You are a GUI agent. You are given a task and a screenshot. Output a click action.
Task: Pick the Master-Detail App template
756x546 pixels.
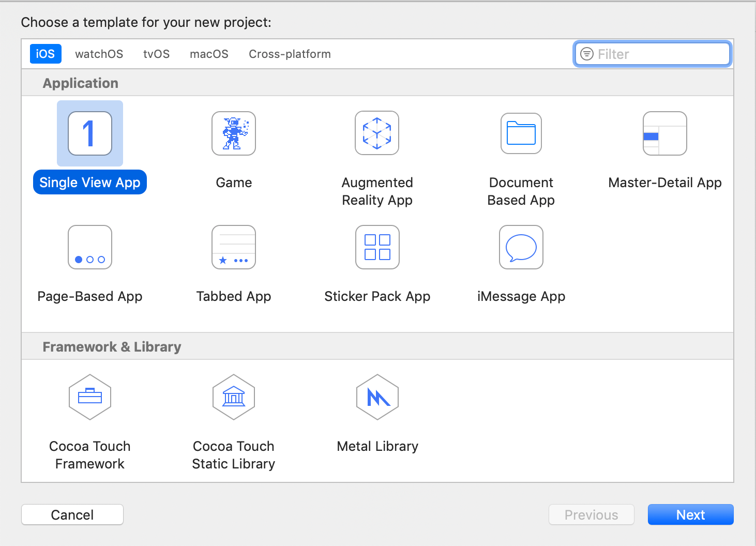(664, 133)
